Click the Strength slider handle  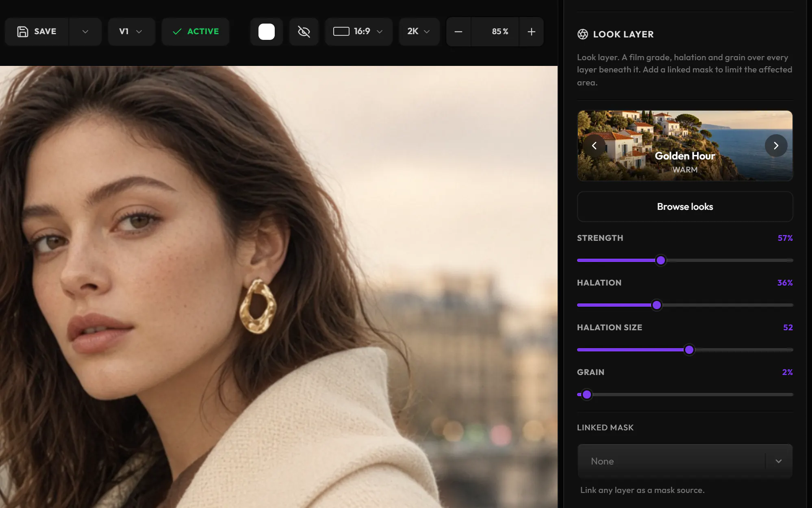[661, 260]
